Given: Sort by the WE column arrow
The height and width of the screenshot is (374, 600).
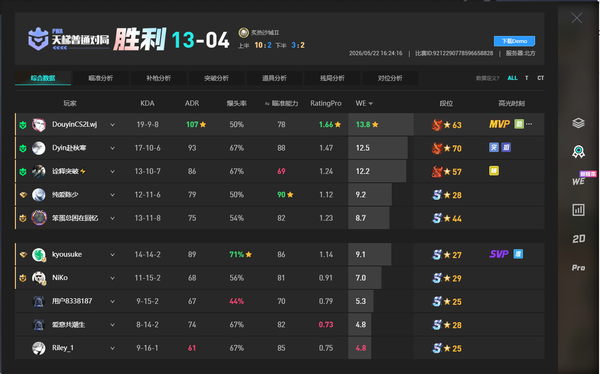Looking at the screenshot, I should (x=370, y=104).
